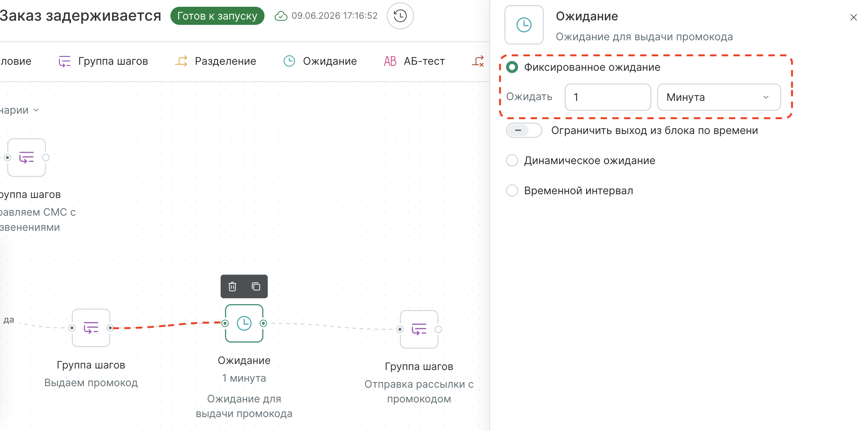Click the 09.06.2026 17:16:52 timestamp
The height and width of the screenshot is (431, 868).
click(334, 16)
